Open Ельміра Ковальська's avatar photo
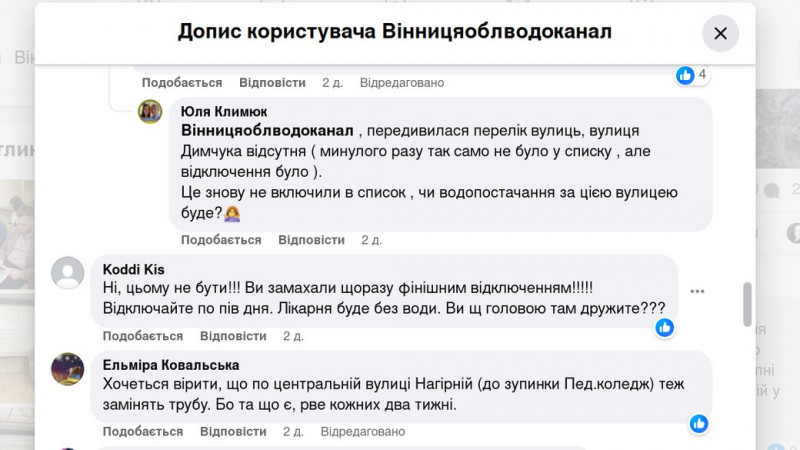 tap(67, 368)
